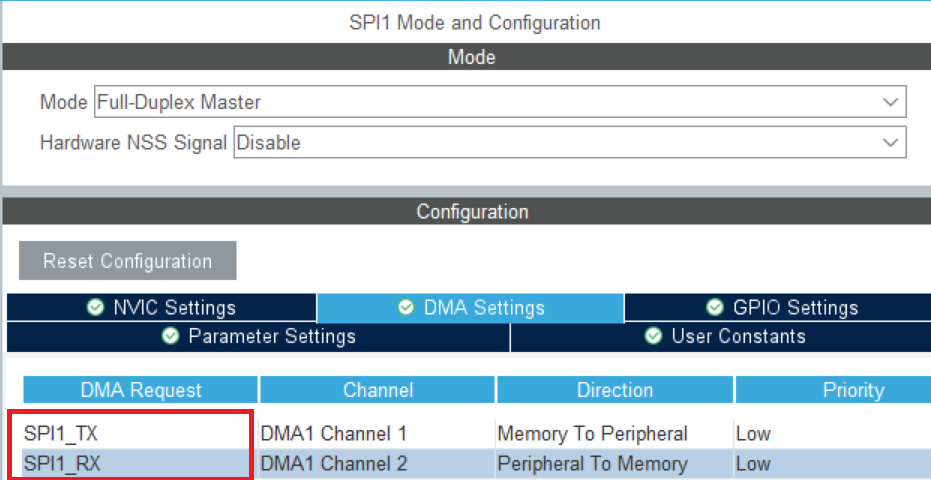The height and width of the screenshot is (480, 931).
Task: Click the Hardware NSS Signal field showing Disable
Action: 569,143
